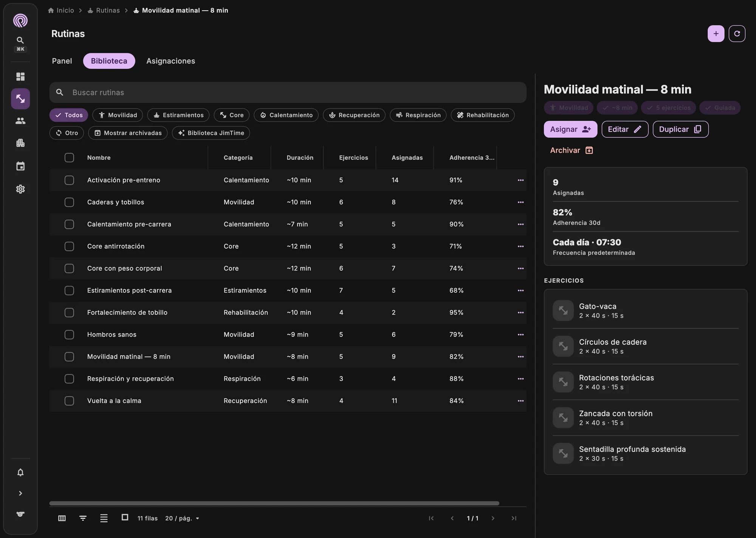Image resolution: width=756 pixels, height=538 pixels.
Task: Open the 20 / pág. page size dropdown
Action: pyautogui.click(x=182, y=518)
